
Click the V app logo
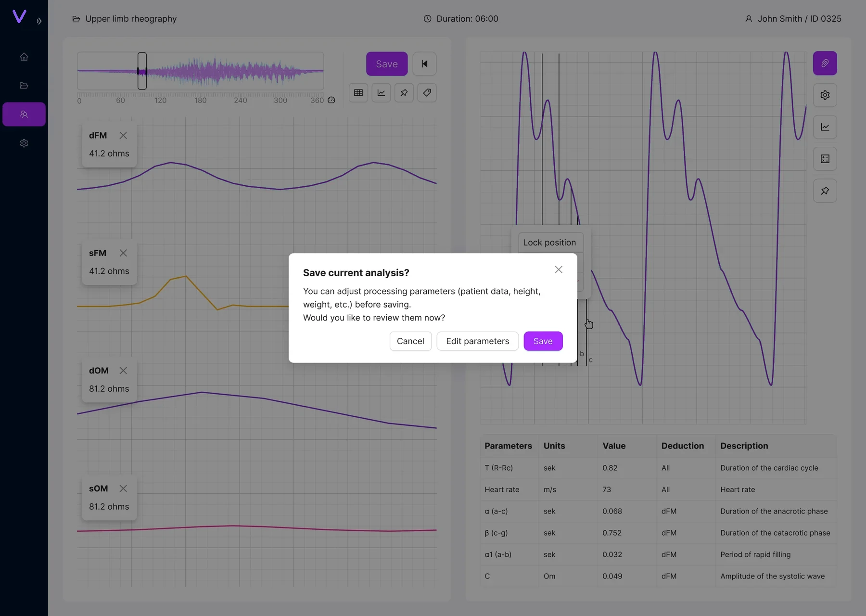pos(19,17)
